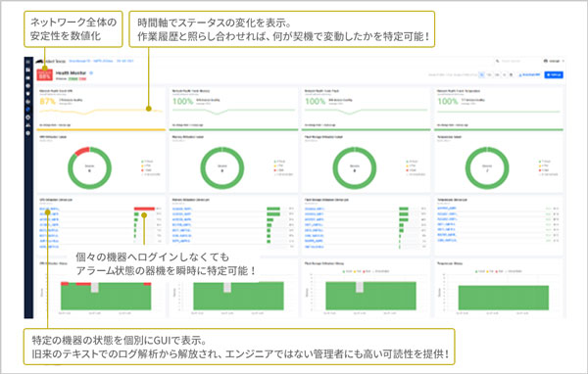Open the first blue breadcrumb link after the logo
The height and width of the screenshot is (374, 588).
coord(79,61)
